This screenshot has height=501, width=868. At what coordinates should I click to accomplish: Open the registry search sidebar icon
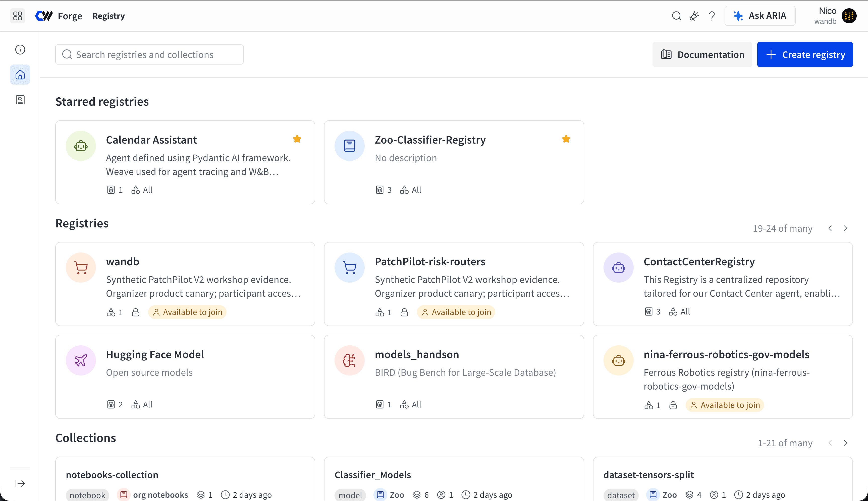[20, 100]
